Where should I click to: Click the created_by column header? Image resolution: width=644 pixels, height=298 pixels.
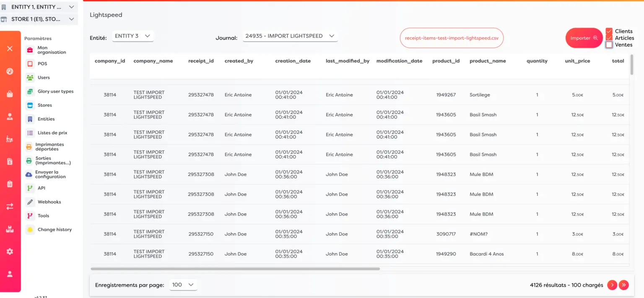pos(239,61)
